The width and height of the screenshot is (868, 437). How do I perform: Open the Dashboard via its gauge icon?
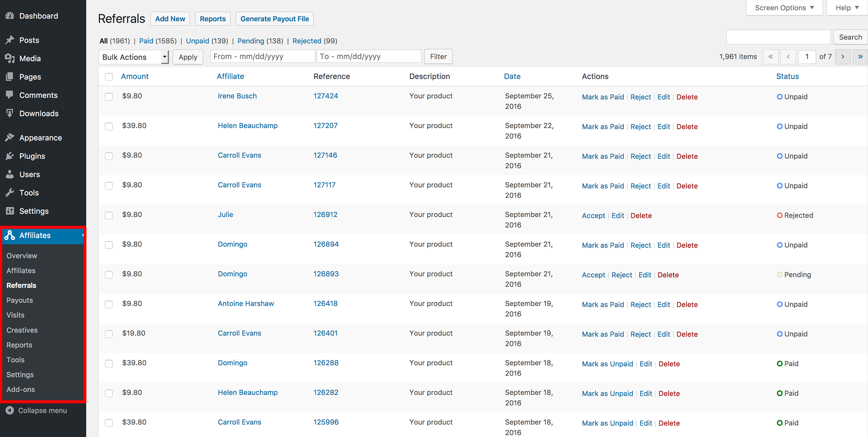pyautogui.click(x=10, y=16)
